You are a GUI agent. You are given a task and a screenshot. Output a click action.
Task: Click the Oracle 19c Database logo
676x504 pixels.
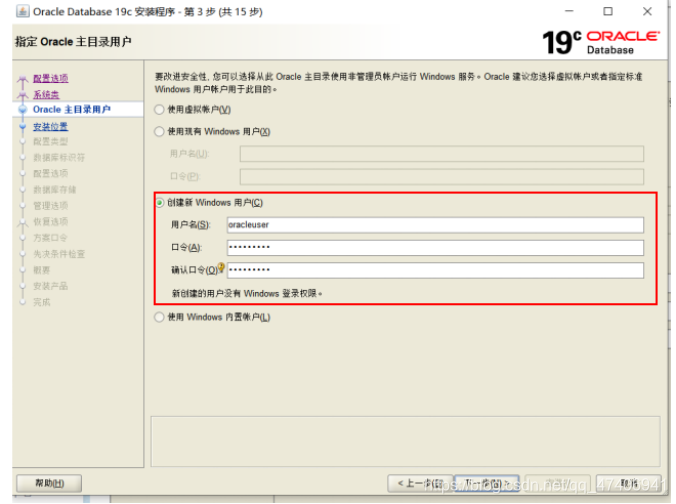point(601,42)
